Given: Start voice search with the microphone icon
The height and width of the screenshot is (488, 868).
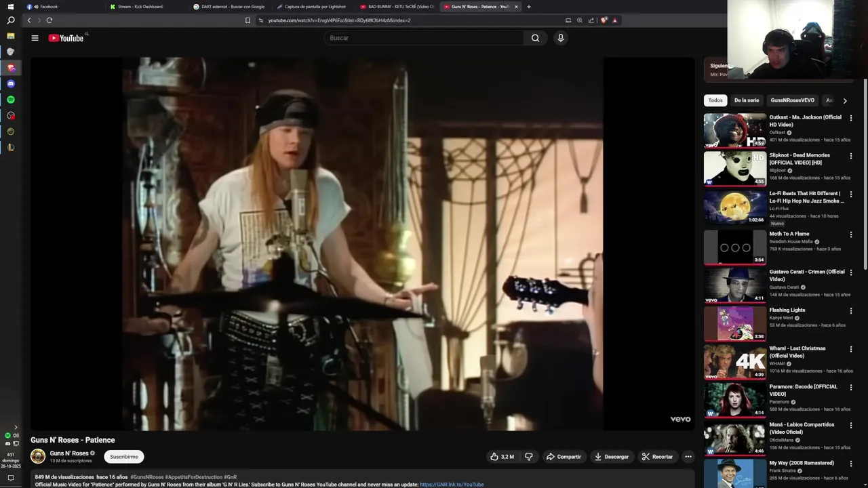Looking at the screenshot, I should coord(560,38).
